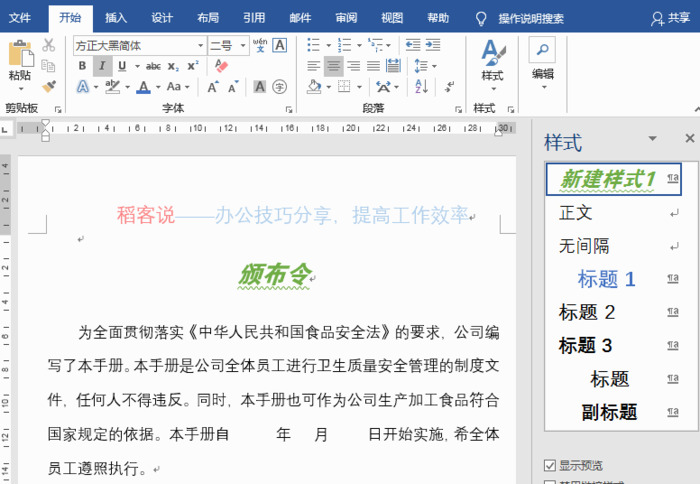This screenshot has height=484, width=700.
Task: Open Styles pane options arrow
Action: [652, 138]
